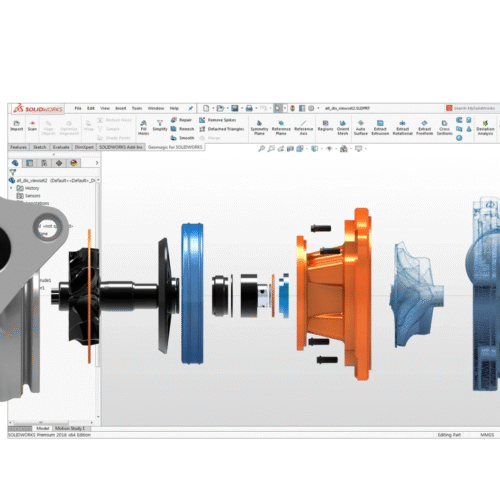
Task: Open the View menu
Action: (x=105, y=108)
